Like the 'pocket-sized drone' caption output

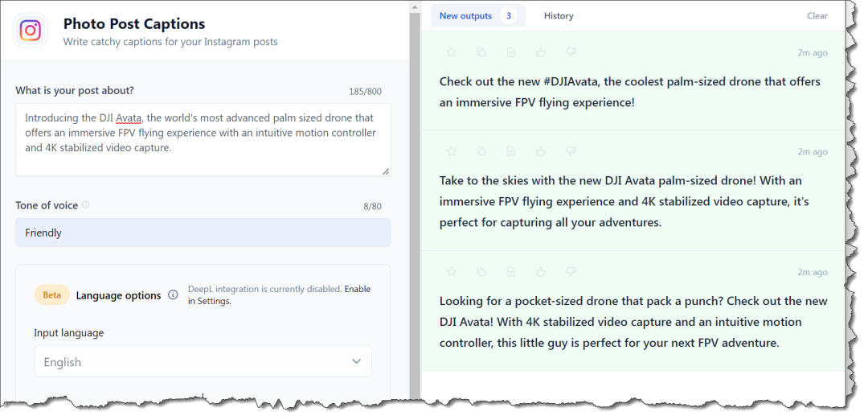[541, 272]
